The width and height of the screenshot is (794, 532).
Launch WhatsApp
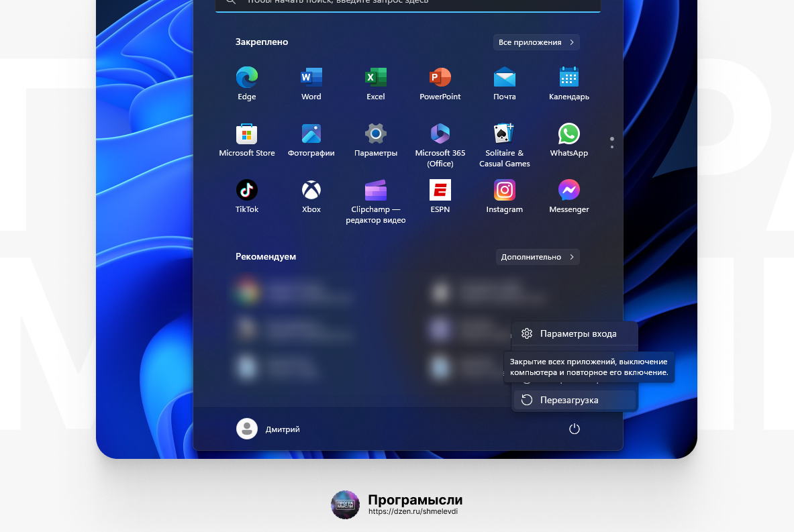(x=568, y=140)
